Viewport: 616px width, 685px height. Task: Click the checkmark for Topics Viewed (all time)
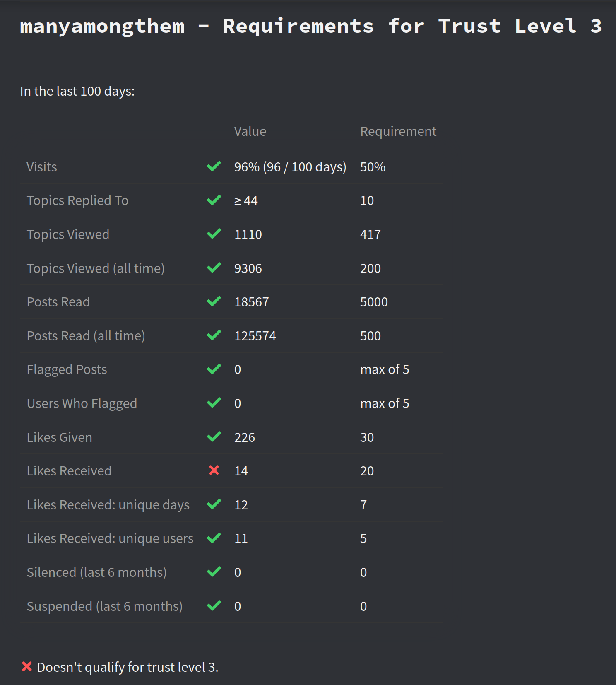pyautogui.click(x=214, y=268)
